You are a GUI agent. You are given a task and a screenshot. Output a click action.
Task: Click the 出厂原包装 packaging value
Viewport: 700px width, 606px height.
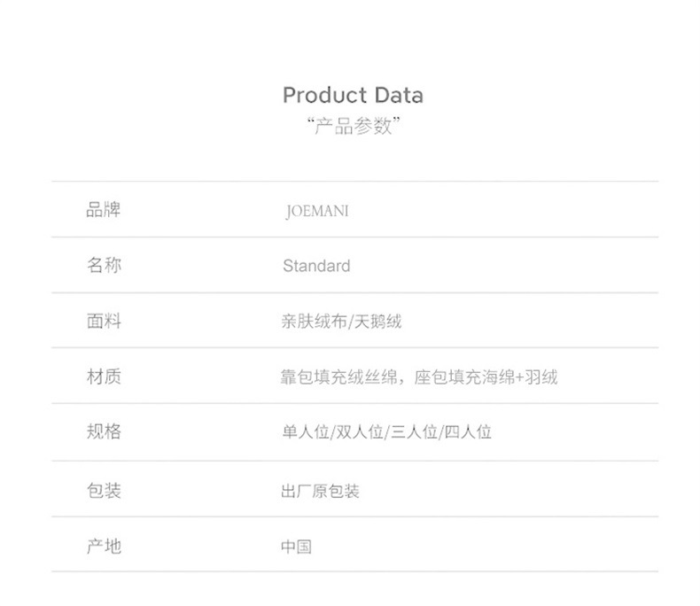[x=320, y=491]
